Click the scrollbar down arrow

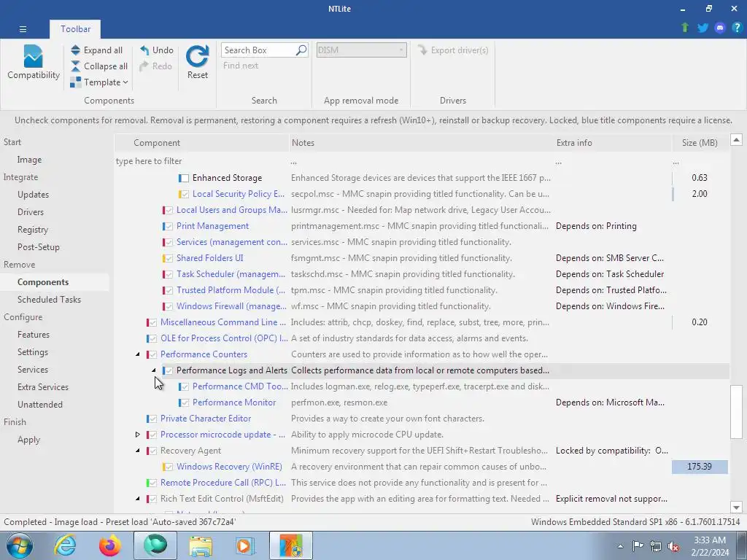(x=736, y=507)
